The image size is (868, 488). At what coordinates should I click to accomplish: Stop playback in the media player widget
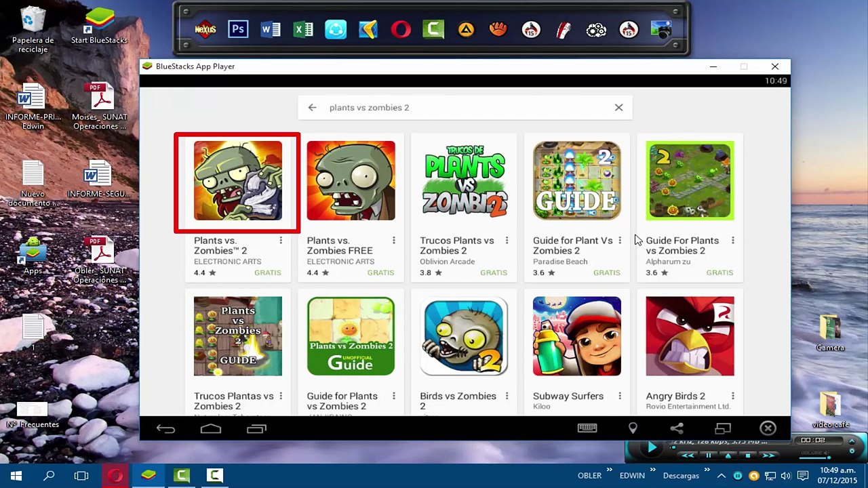[x=748, y=455]
